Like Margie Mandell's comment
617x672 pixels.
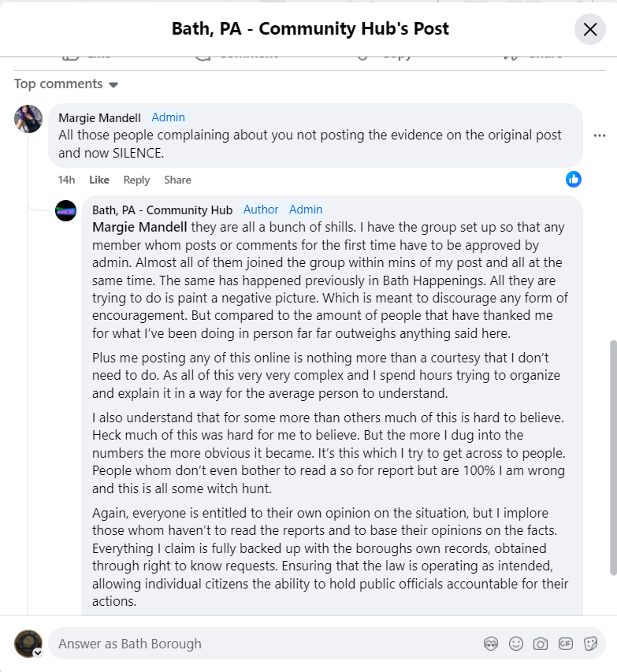click(99, 180)
